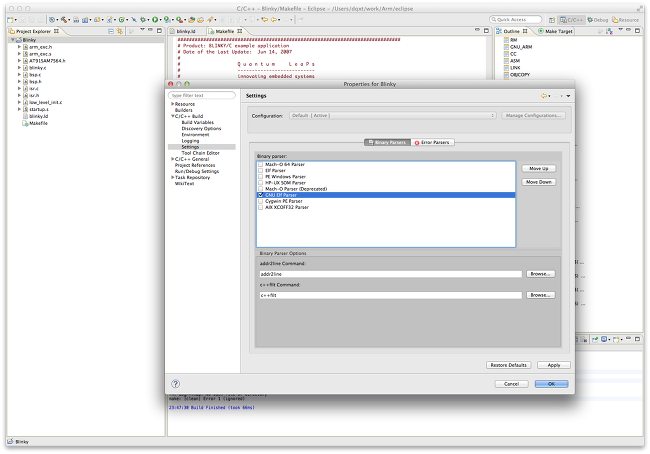Open the Make Target tab
650x454 pixels.
pyautogui.click(x=555, y=31)
